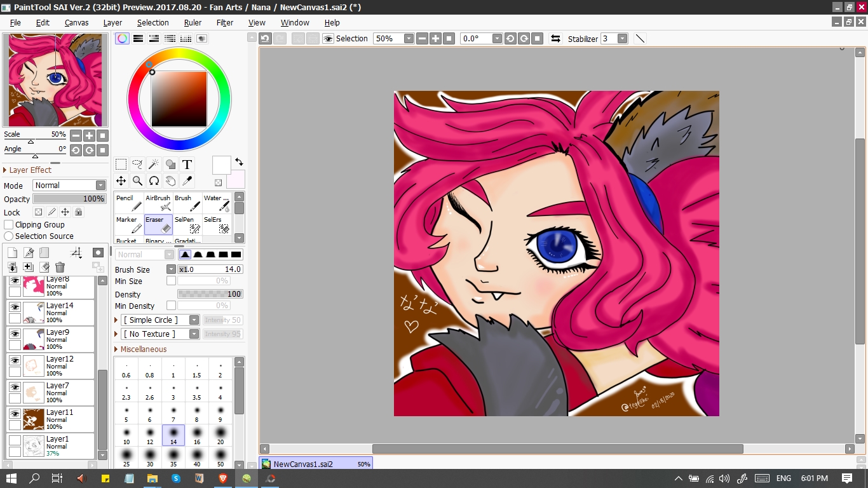Hide Layer12 using its eye icon
The width and height of the screenshot is (868, 488).
point(15,360)
